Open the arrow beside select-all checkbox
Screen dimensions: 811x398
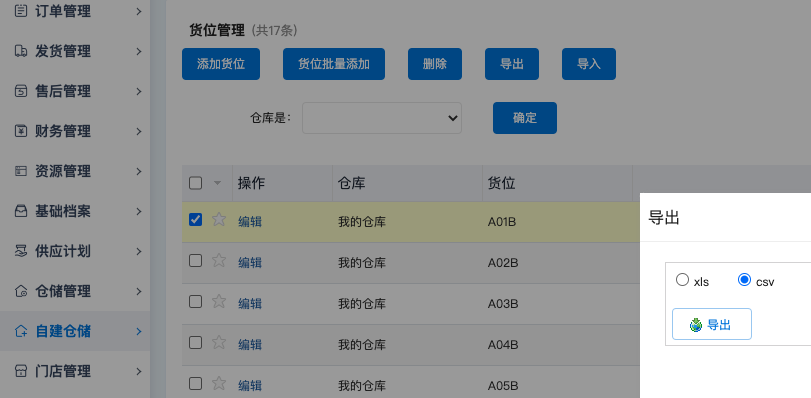[x=217, y=183]
